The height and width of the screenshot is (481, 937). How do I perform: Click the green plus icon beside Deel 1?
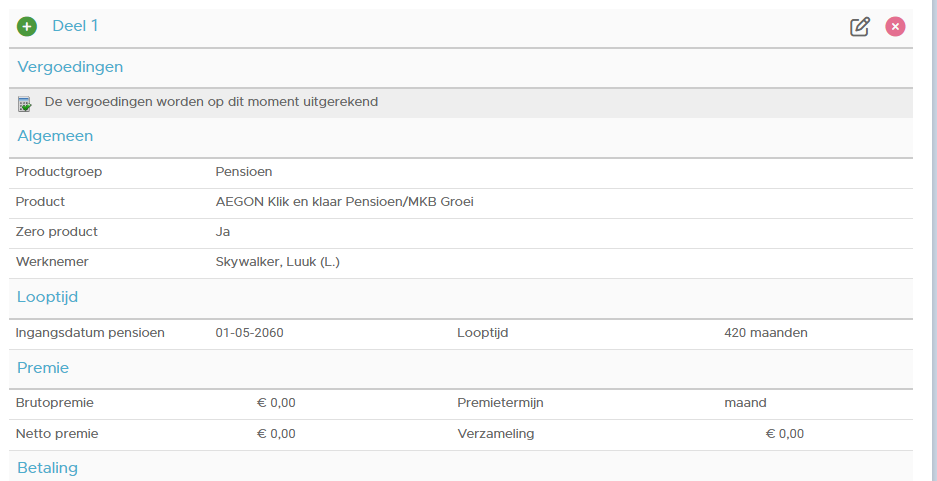tap(27, 26)
